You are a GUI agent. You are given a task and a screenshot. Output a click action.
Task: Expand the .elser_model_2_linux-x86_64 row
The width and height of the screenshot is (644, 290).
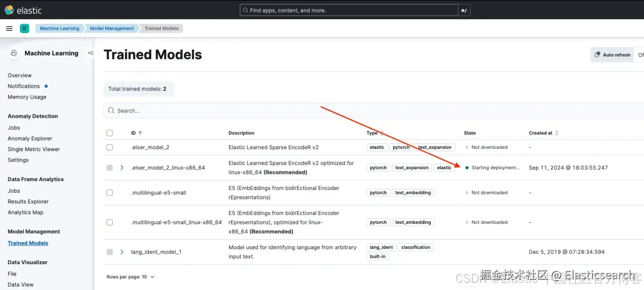[122, 168]
